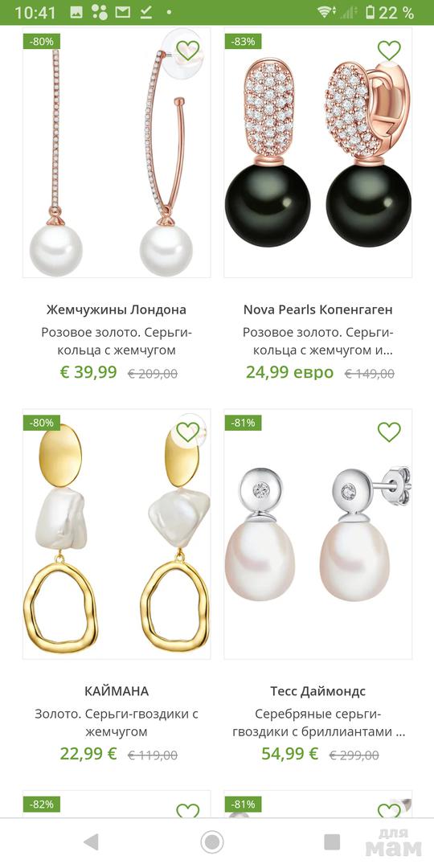Open the Nova Pearls Копенгаген product title
This screenshot has height=868, width=434.
click(317, 309)
